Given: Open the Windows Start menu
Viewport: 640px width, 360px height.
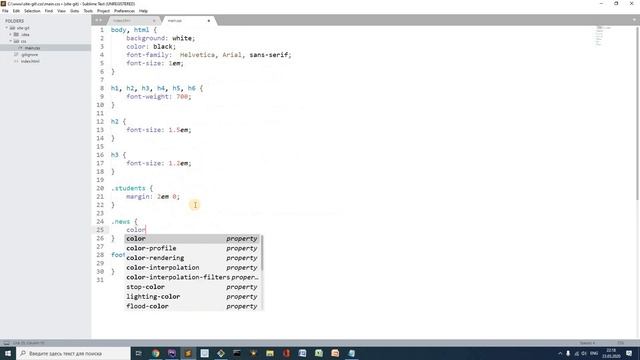Looking at the screenshot, I should (x=8, y=353).
